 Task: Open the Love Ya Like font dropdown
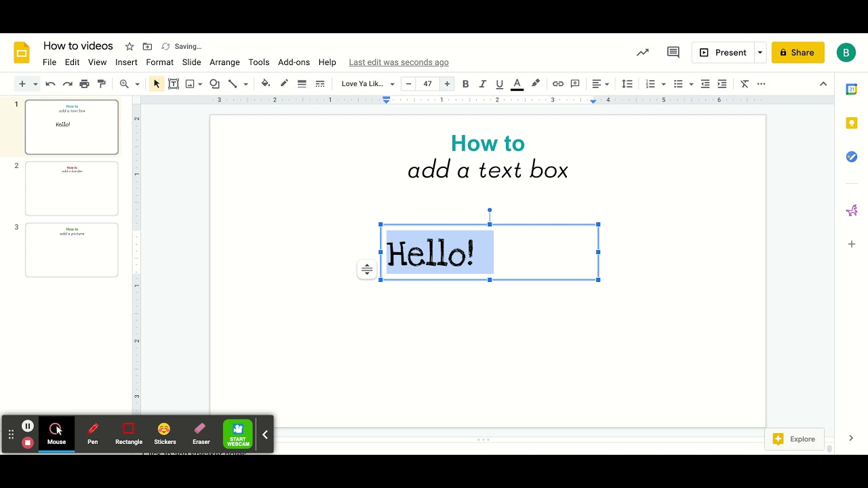pyautogui.click(x=368, y=84)
